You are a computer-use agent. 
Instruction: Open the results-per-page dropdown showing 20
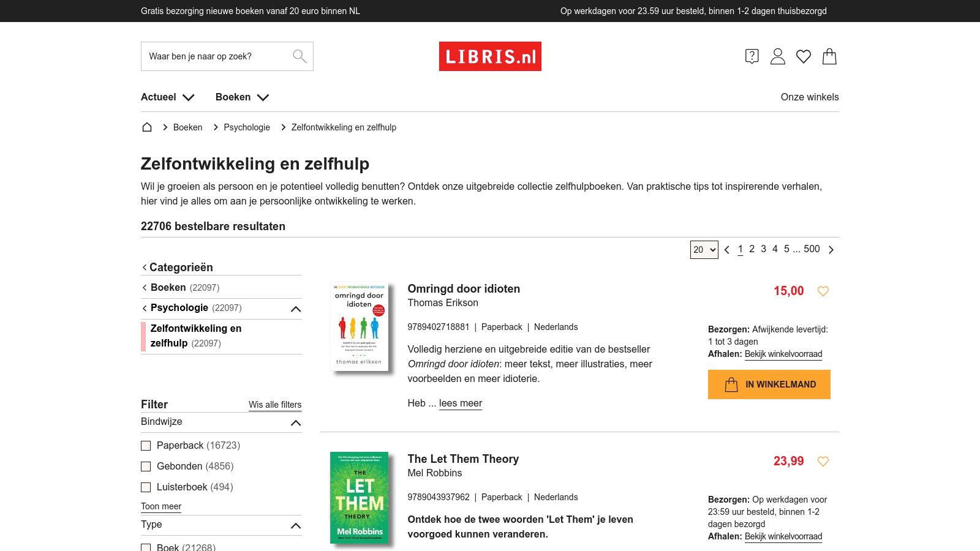[704, 250]
